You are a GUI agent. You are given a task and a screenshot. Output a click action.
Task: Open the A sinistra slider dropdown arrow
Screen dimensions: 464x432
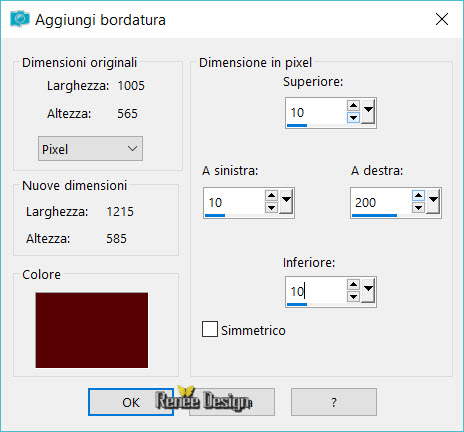tap(287, 201)
